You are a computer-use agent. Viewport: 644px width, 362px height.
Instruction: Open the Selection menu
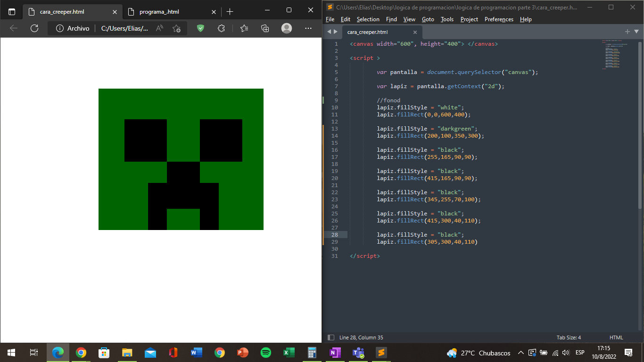[x=368, y=19]
